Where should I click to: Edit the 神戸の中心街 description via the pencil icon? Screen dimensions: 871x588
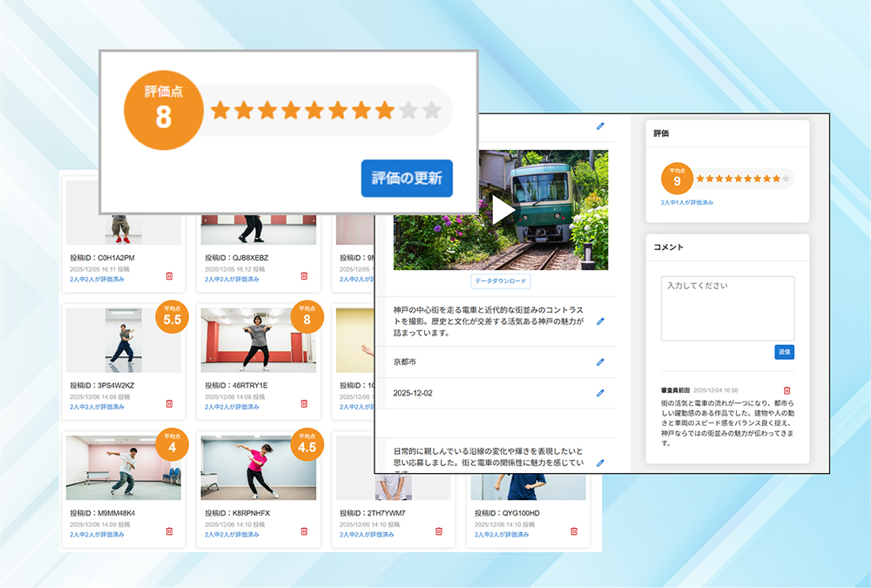[x=600, y=321]
